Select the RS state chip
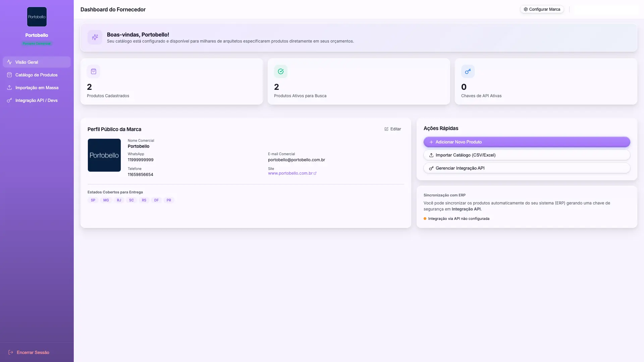644x362 pixels. point(144,200)
